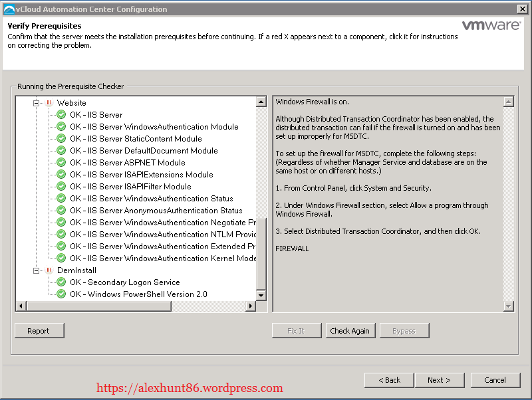
Task: Click the Report button
Action: coord(39,330)
